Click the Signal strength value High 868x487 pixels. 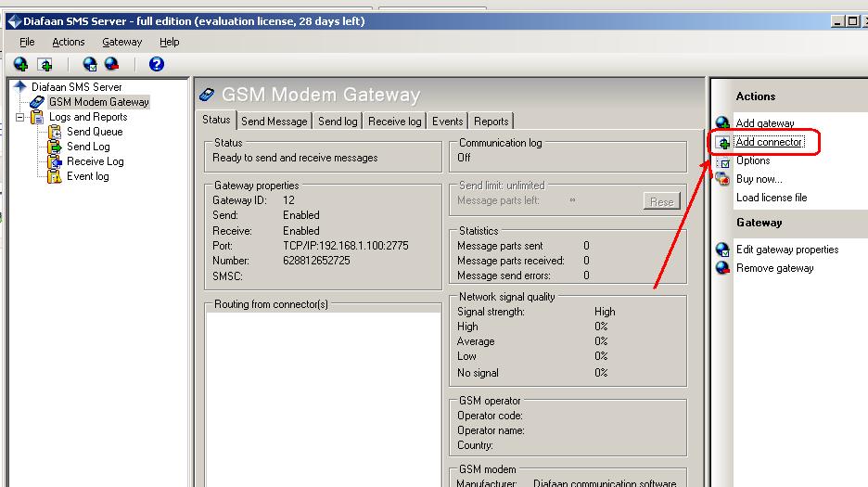point(605,312)
